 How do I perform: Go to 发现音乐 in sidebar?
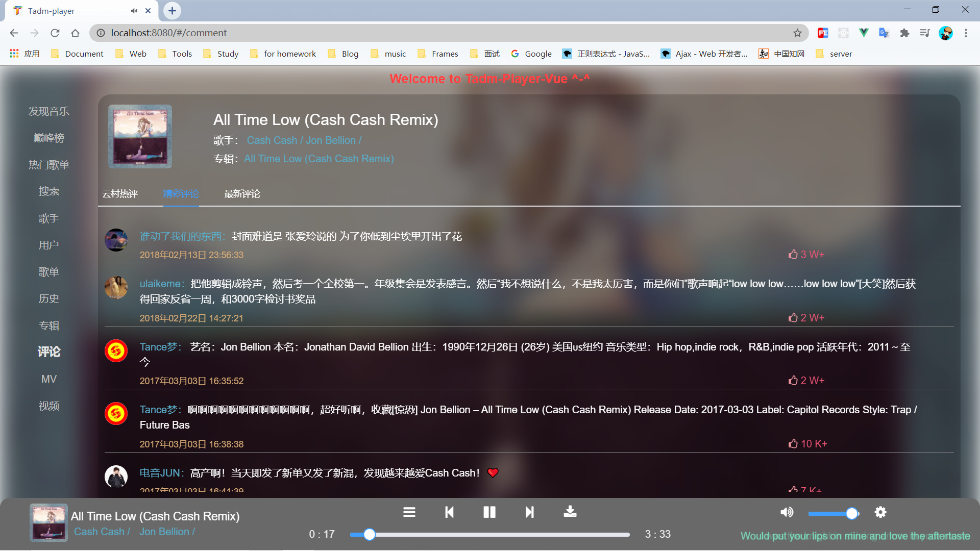click(49, 111)
